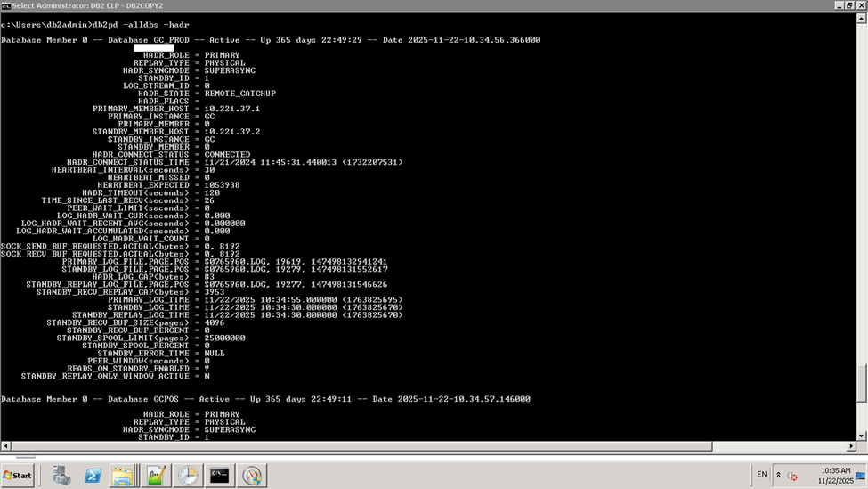Click the console scrollbar up arrow
This screenshot has width=868, height=489.
[x=861, y=17]
